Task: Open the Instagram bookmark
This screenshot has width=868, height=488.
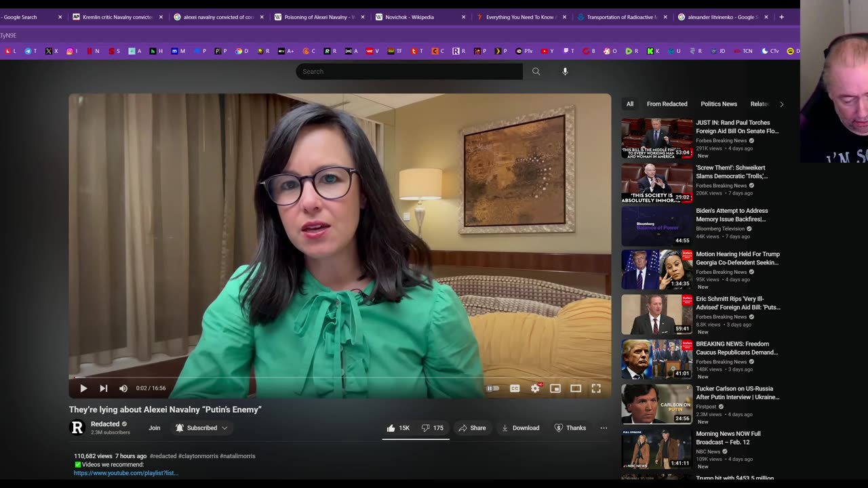Action: click(x=72, y=51)
